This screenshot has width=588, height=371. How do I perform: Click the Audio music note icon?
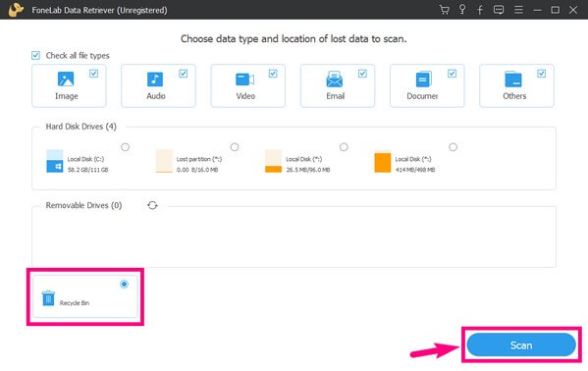point(155,79)
